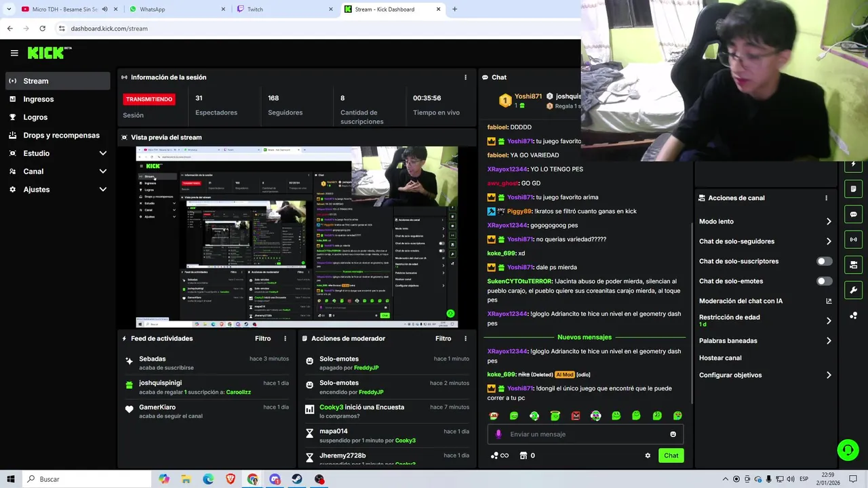Image resolution: width=868 pixels, height=488 pixels.
Task: Reload the browser page
Action: pos(42,28)
